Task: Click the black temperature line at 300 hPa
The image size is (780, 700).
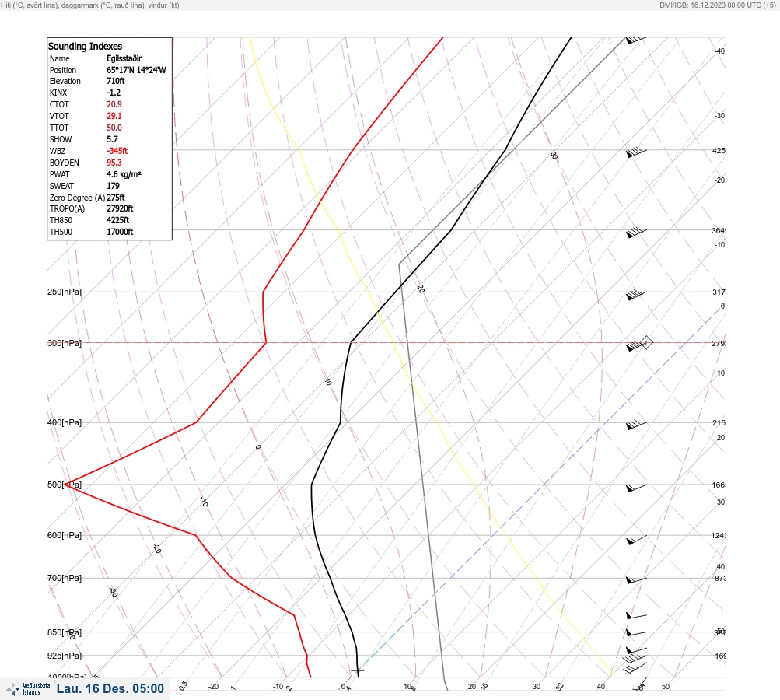Action: point(352,343)
